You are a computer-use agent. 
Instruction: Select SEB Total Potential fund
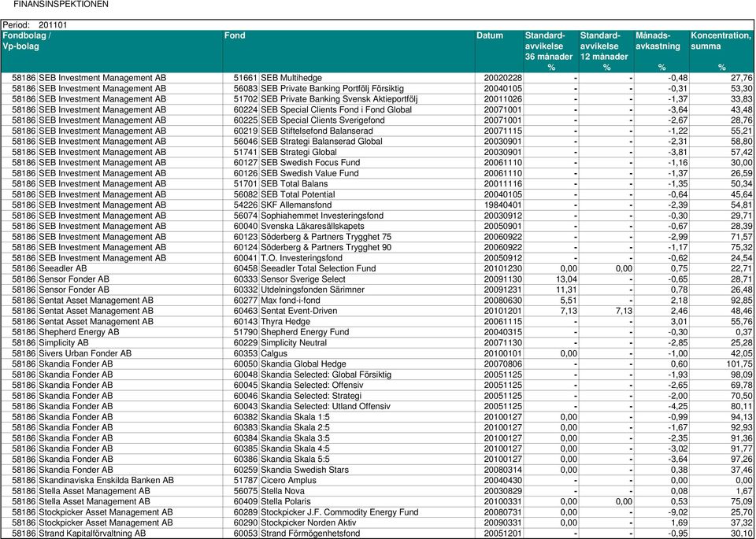coord(298,194)
